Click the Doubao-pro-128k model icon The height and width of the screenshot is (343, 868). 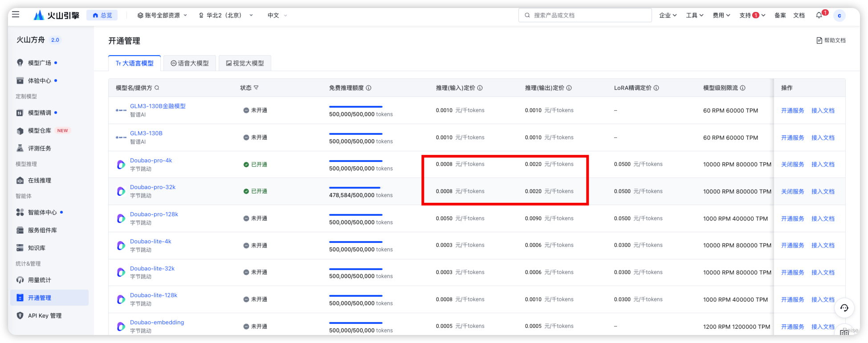pyautogui.click(x=121, y=218)
